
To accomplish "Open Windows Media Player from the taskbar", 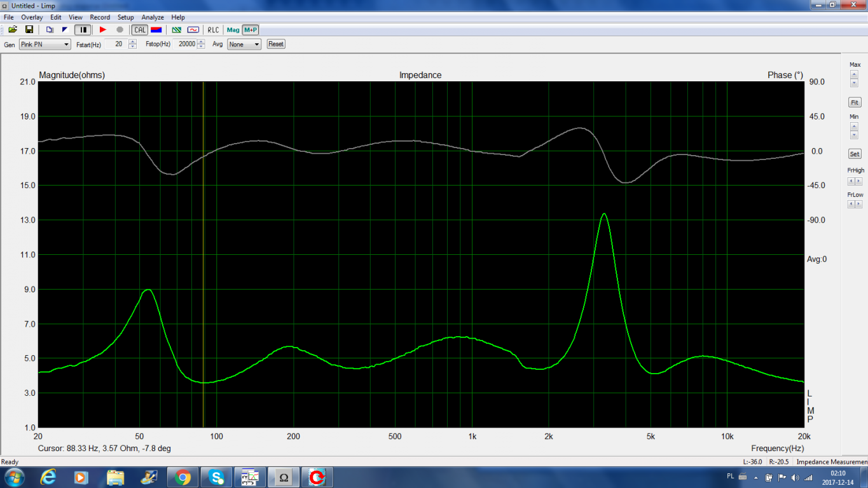I will coord(81,477).
